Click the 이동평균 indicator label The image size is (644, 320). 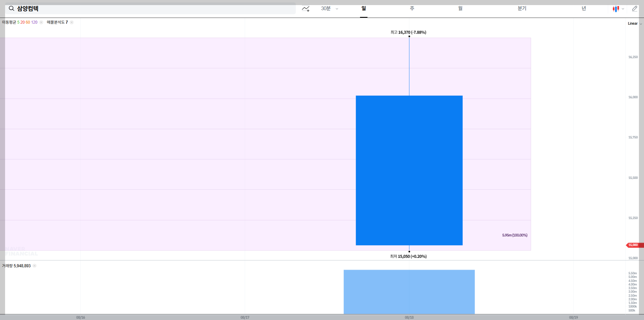coord(9,22)
